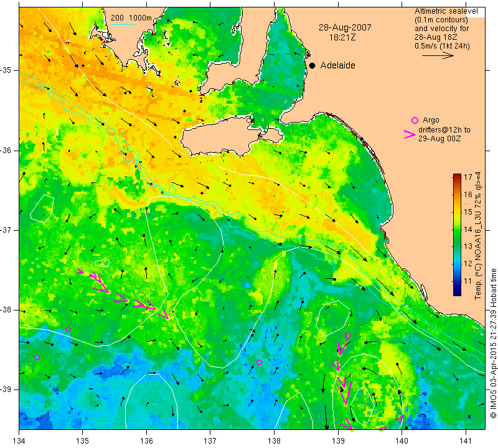The width and height of the screenshot is (498, 448).
Task: Click the latitude label -39
Action: coord(6,390)
